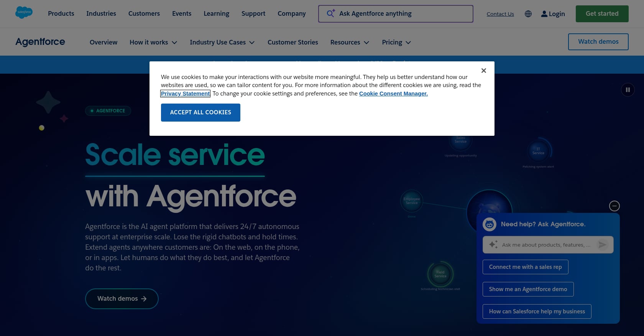The width and height of the screenshot is (644, 336).
Task: Click the Salesforce cloud logo
Action: [x=24, y=12]
